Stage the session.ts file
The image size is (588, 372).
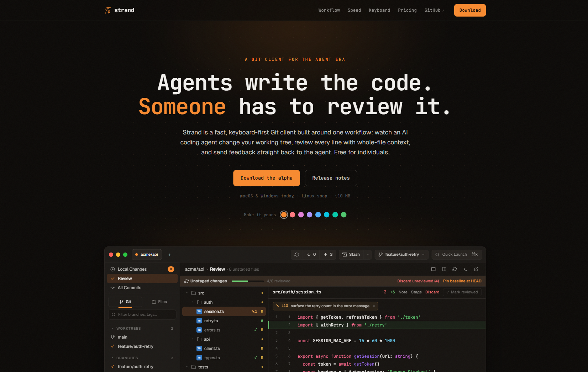(x=416, y=292)
